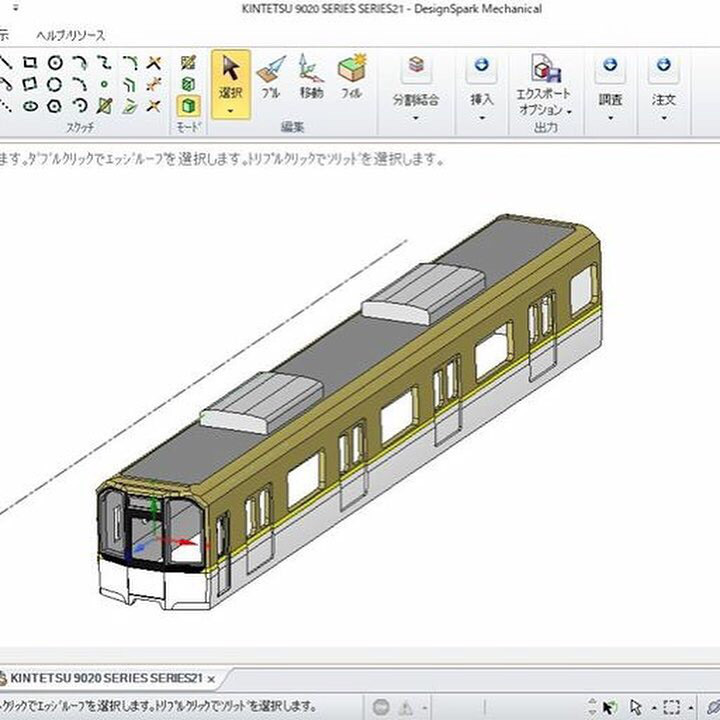Viewport: 720px width, 720px height.
Task: Click the 挿入 round blue button
Action: [482, 65]
